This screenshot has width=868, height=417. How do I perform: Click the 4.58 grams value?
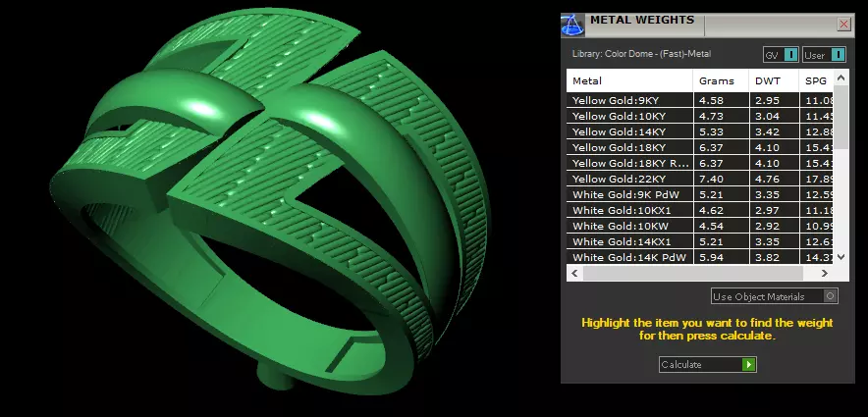coord(709,101)
